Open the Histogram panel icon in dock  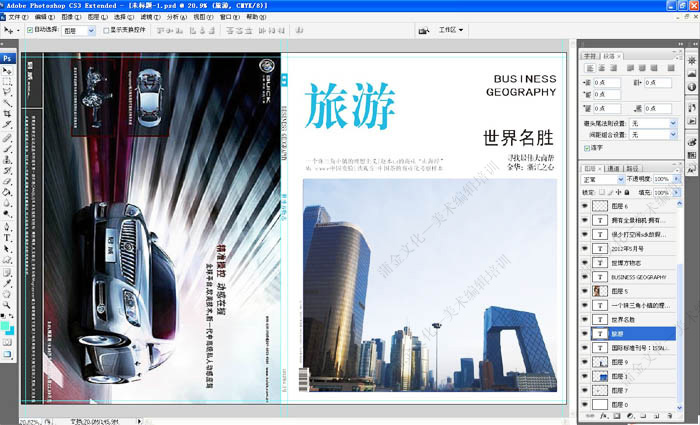coord(692,74)
